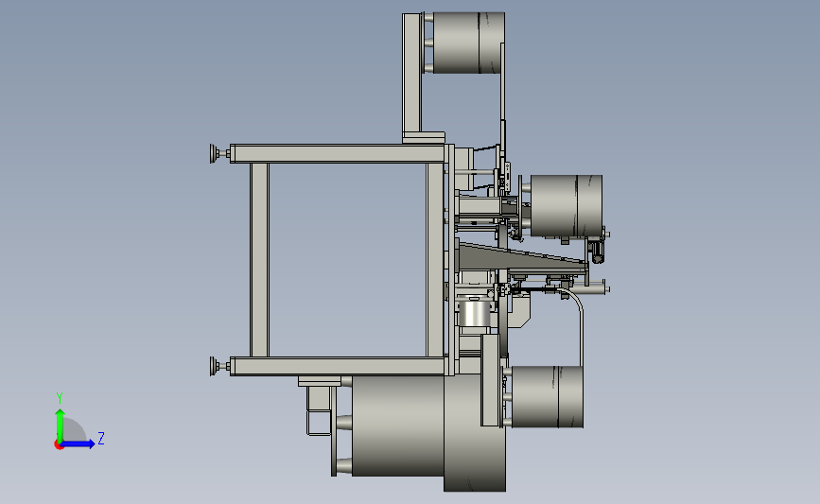Screen dimensions: 820x504
Task: Select the tall vertical column supporting the top reel
Action: pyautogui.click(x=412, y=73)
